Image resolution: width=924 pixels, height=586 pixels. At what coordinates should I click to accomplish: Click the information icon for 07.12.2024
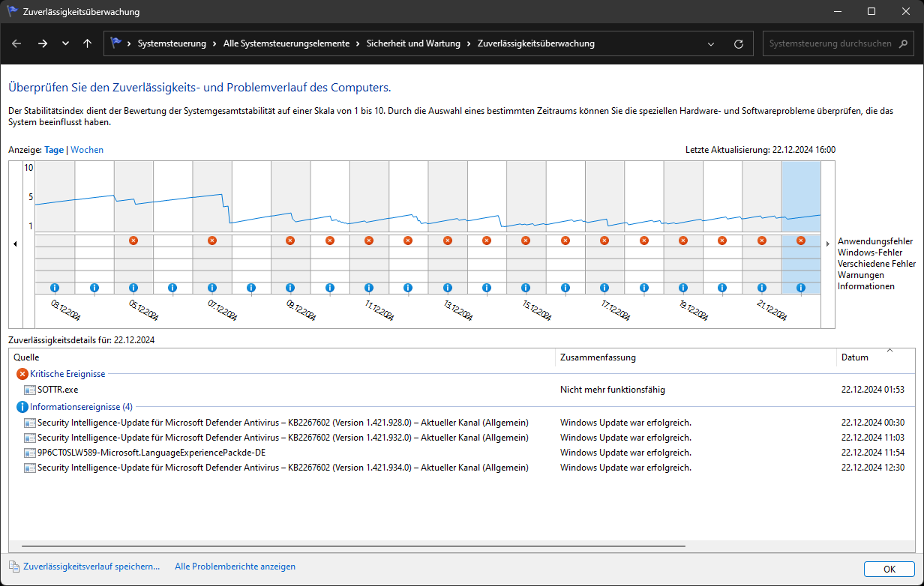(211, 288)
